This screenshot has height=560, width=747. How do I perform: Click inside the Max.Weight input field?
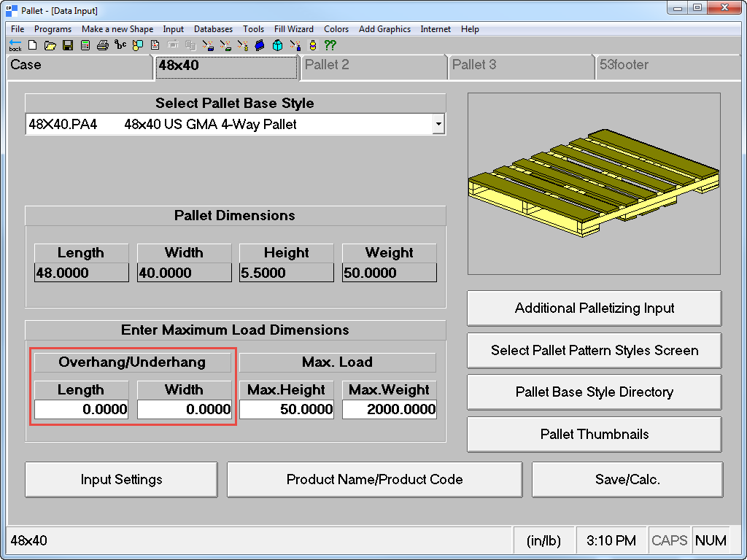coord(389,409)
